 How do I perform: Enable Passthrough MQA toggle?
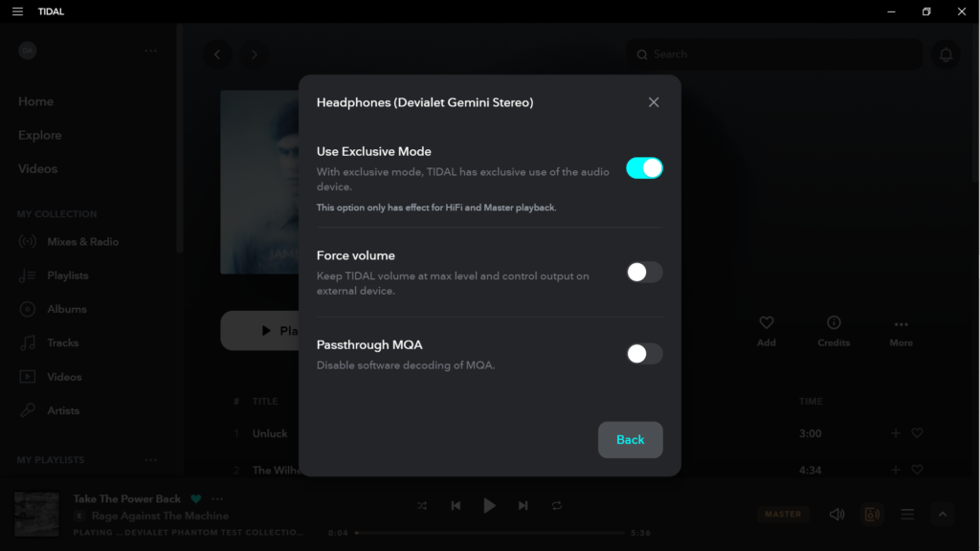point(644,354)
